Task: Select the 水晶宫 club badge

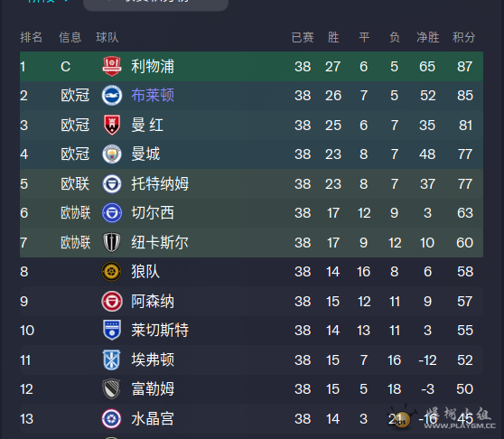Action: (111, 419)
